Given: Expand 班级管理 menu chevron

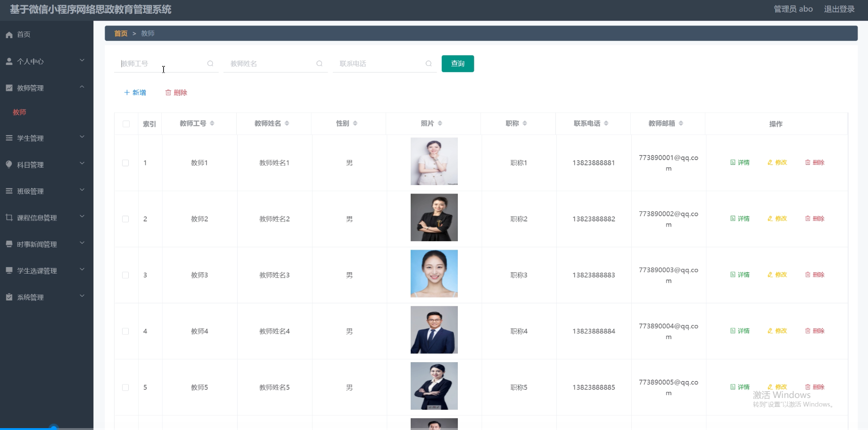Looking at the screenshot, I should click(x=82, y=189).
